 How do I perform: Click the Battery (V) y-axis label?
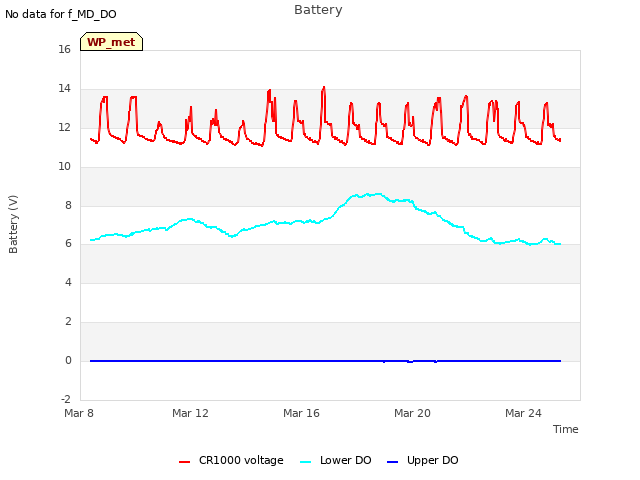click(13, 224)
